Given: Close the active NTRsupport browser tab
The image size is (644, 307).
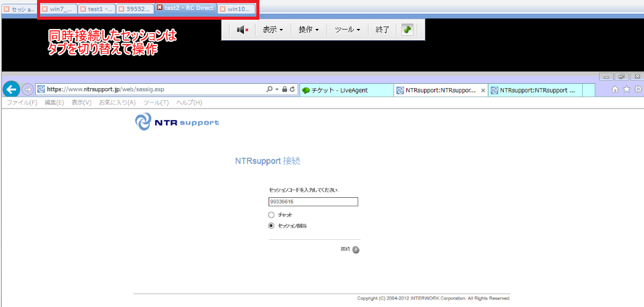Looking at the screenshot, I should [x=483, y=90].
